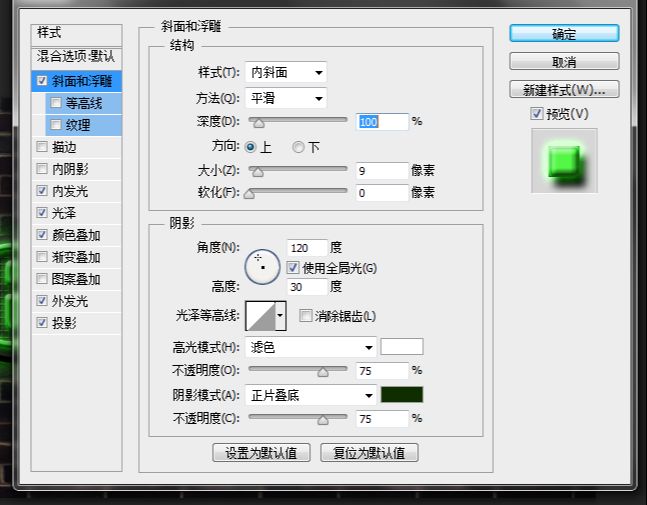The width and height of the screenshot is (647, 505).
Task: Open the 纹理 sub-settings entry
Action: click(x=78, y=125)
